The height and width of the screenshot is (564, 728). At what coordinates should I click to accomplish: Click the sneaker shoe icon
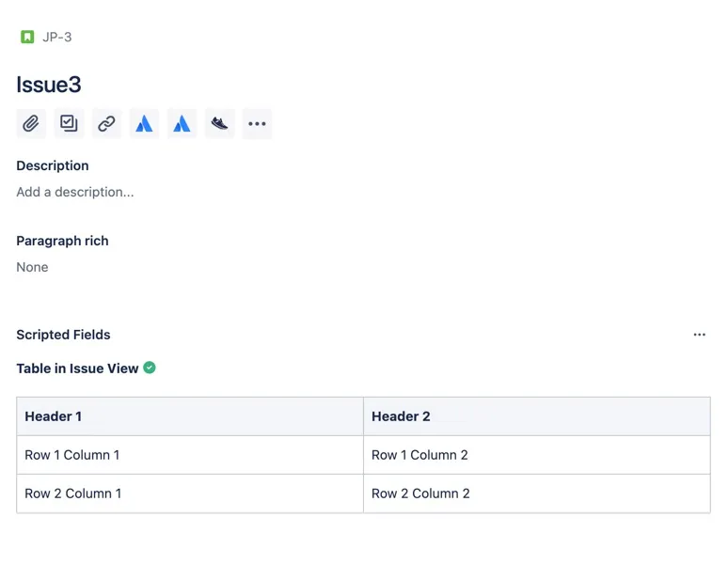tap(219, 124)
